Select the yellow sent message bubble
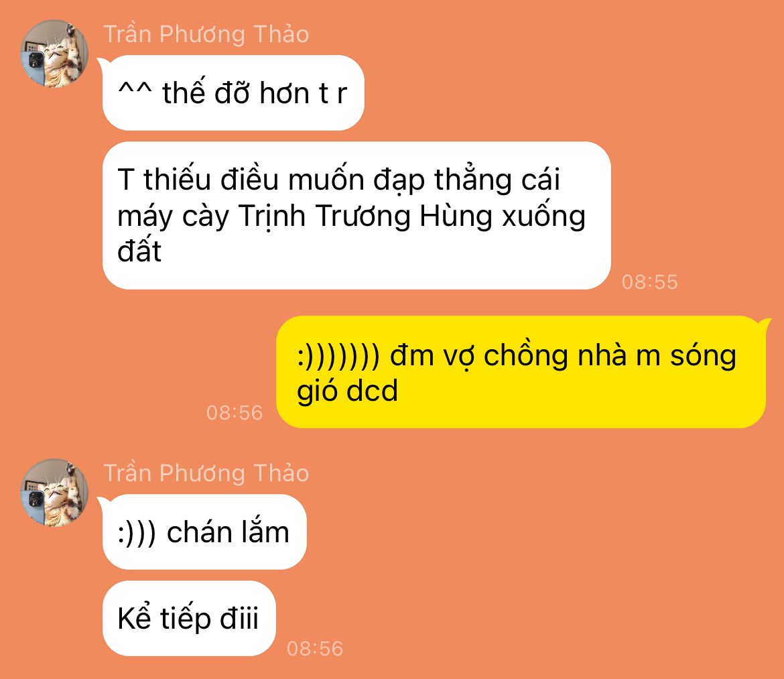The width and height of the screenshot is (784, 679). pos(521,372)
